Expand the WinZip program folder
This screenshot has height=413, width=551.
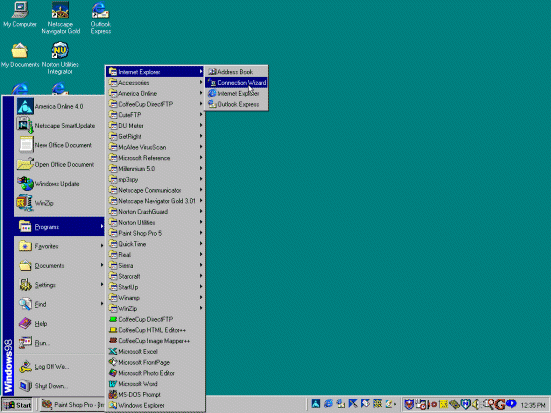(155, 309)
